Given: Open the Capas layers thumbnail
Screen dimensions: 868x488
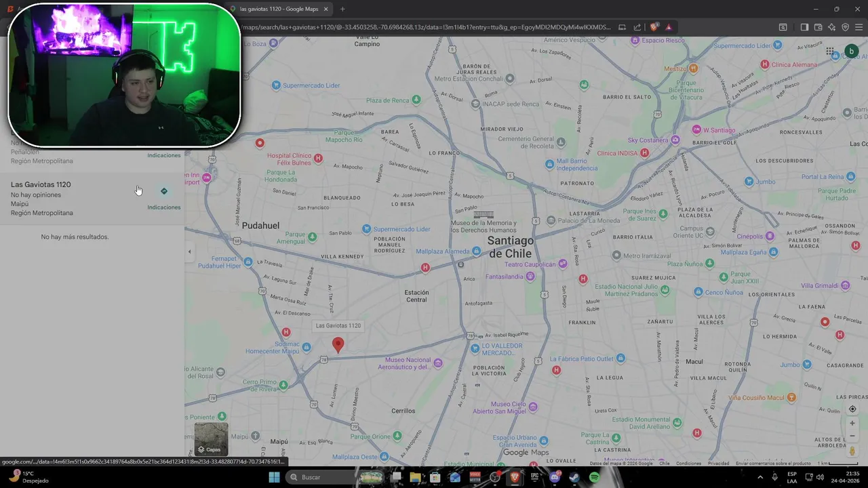Looking at the screenshot, I should click(x=212, y=439).
